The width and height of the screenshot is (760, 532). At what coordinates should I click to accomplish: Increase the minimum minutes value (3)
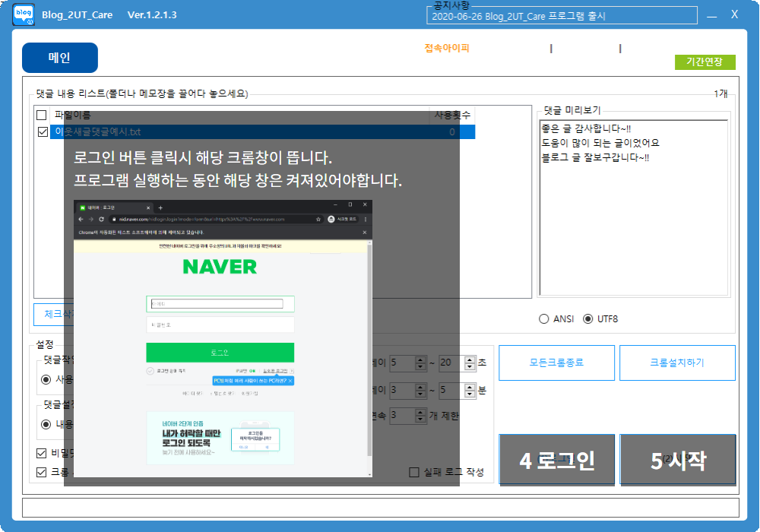pos(420,387)
